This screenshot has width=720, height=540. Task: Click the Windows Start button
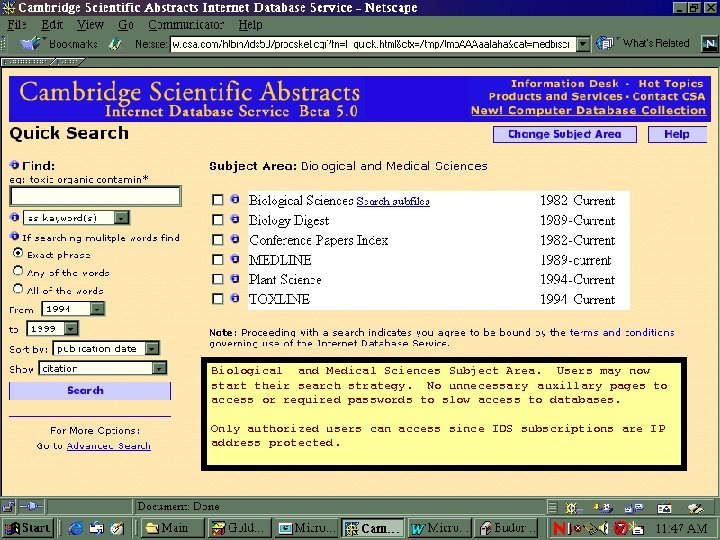28,529
